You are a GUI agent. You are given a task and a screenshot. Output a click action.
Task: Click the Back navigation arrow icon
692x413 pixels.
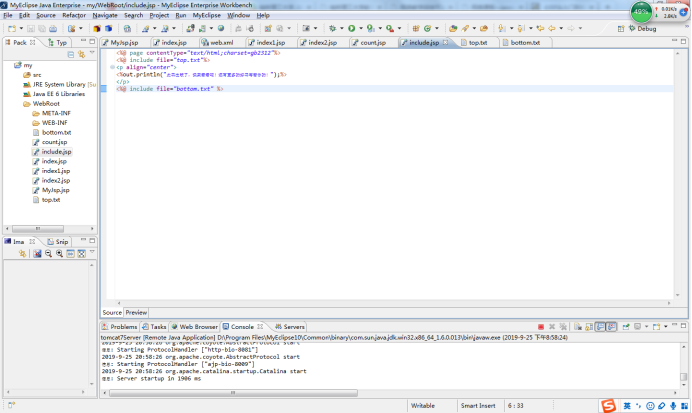pyautogui.click(x=552, y=29)
